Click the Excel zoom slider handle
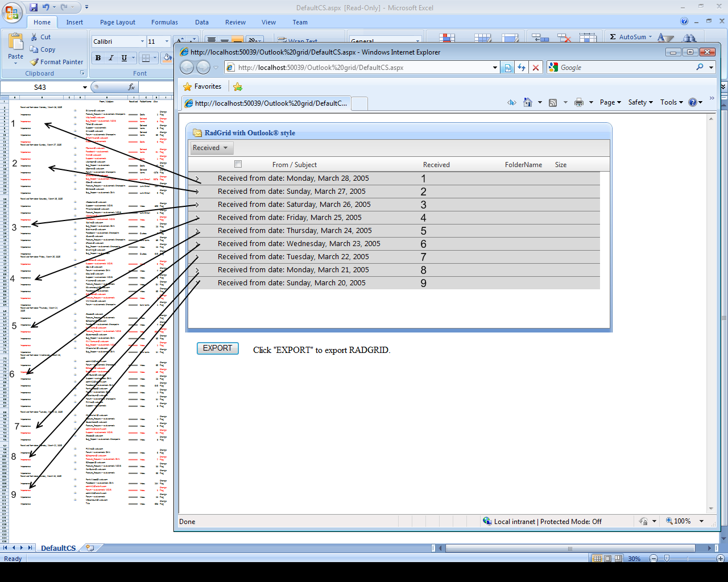The width and height of the screenshot is (728, 582). coord(667,559)
